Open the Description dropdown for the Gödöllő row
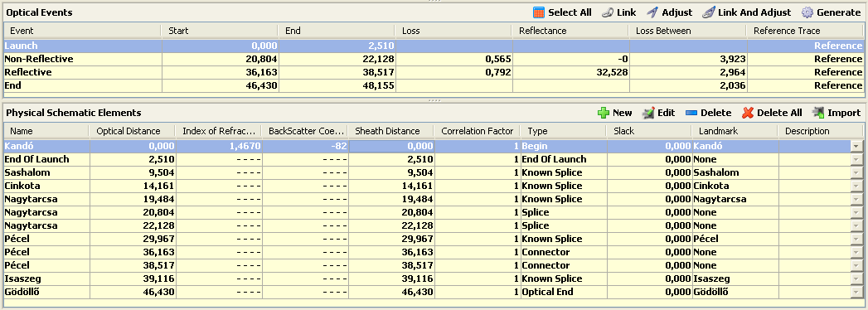 856,293
